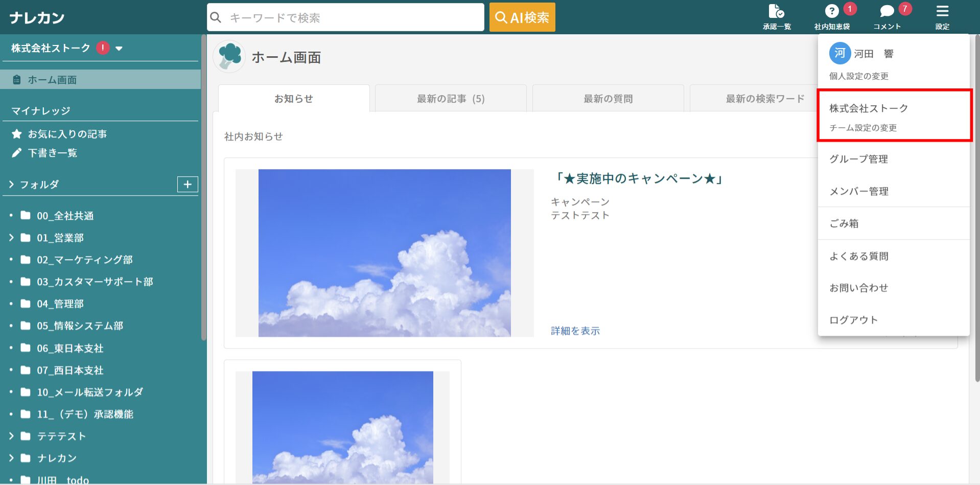
Task: Click the AI検索 button
Action: tap(522, 17)
